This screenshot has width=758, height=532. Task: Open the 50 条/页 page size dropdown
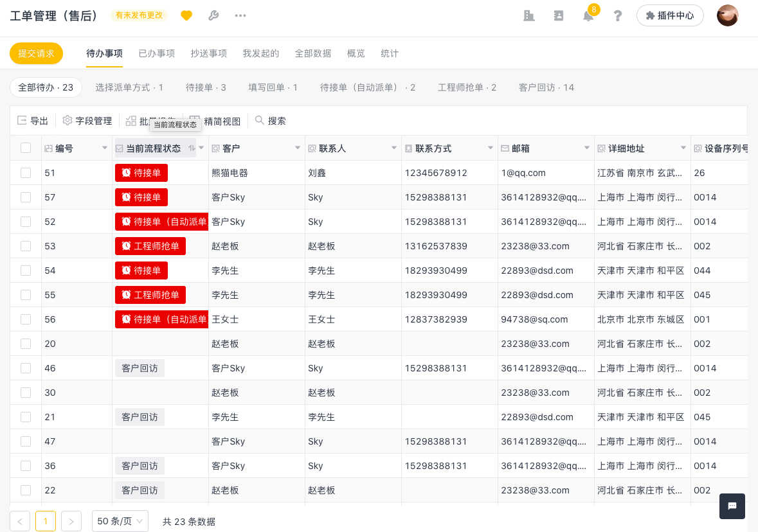[120, 521]
